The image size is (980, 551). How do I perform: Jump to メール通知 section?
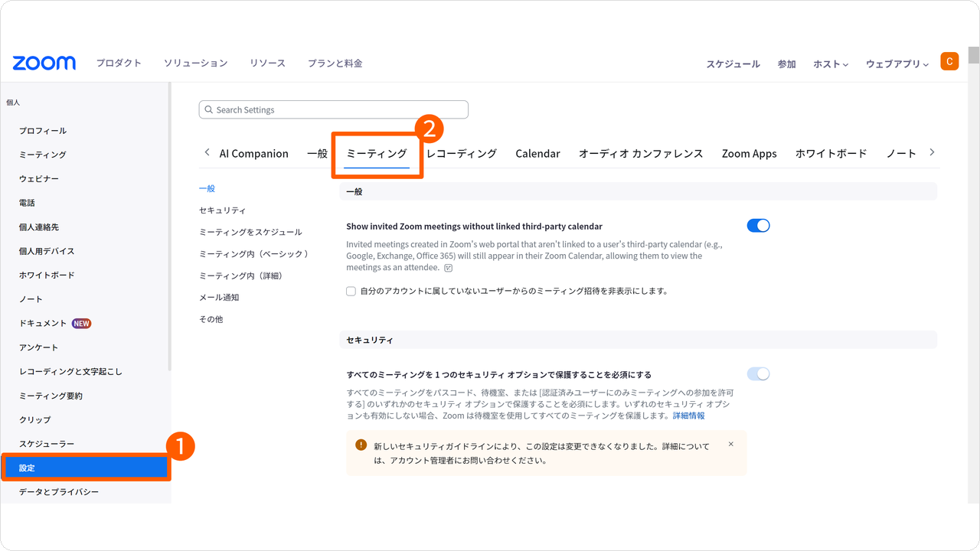pos(219,298)
